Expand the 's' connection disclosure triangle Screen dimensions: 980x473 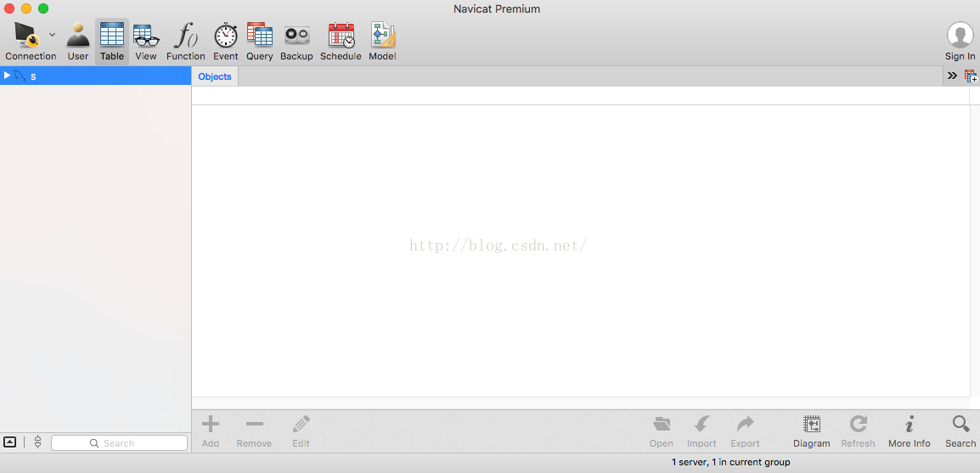pyautogui.click(x=7, y=76)
